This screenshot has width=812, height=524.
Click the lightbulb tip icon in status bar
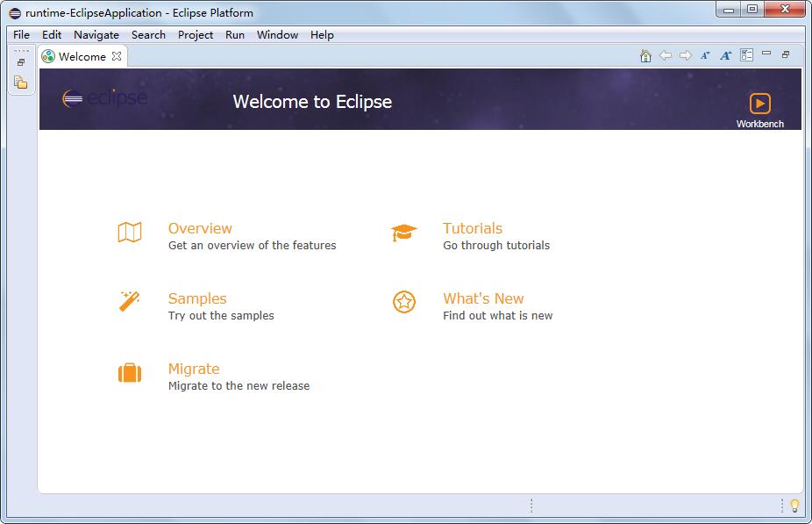coord(795,506)
